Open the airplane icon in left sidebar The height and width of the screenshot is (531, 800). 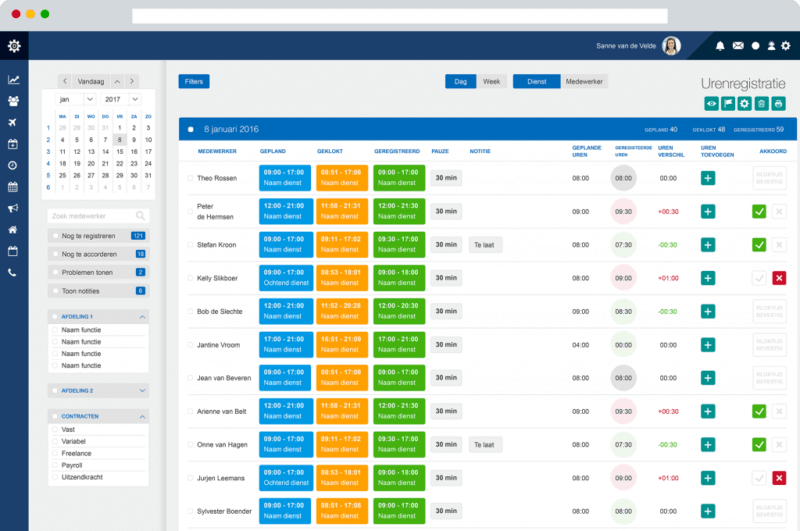13,122
